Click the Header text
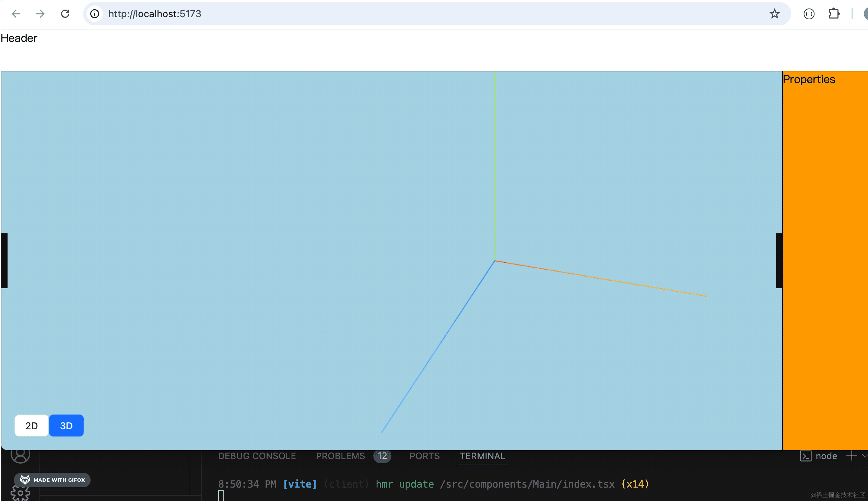The width and height of the screenshot is (868, 501). [19, 38]
